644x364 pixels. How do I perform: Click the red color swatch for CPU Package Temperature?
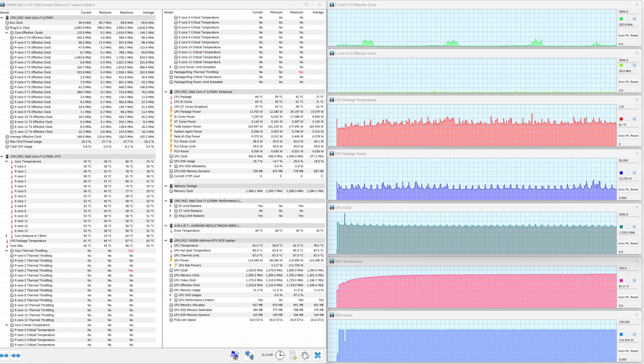pos(621,119)
